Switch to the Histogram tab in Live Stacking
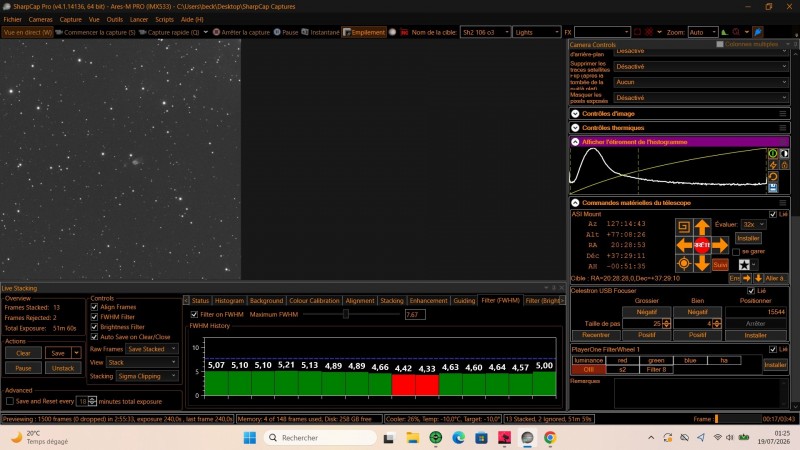 [229, 301]
